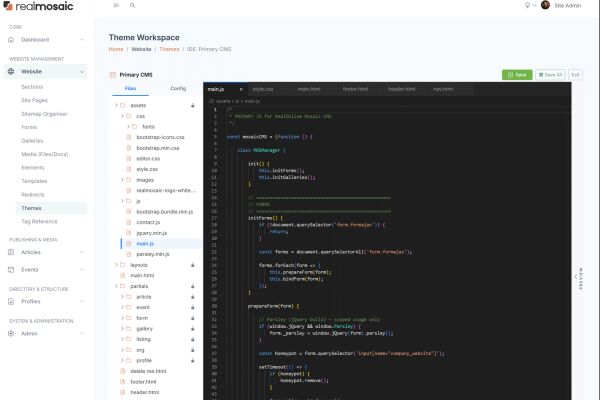Open the search magnifier in header

click(132, 5)
